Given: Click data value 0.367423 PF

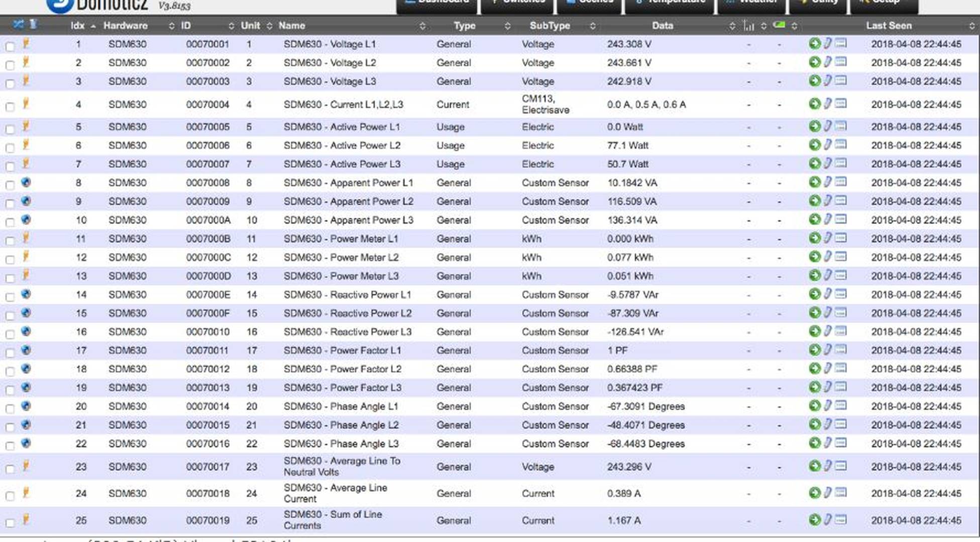Looking at the screenshot, I should coord(634,387).
